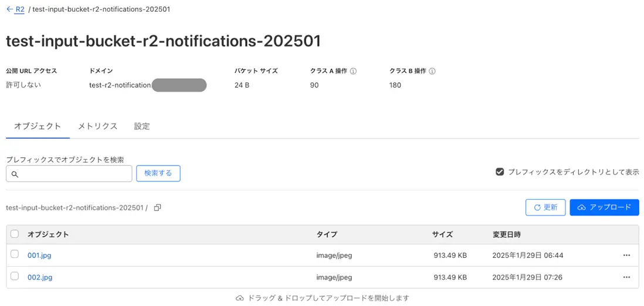Screen dimensions: 644x306
Task: Check the box for 002.jpg
Action: 15,277
